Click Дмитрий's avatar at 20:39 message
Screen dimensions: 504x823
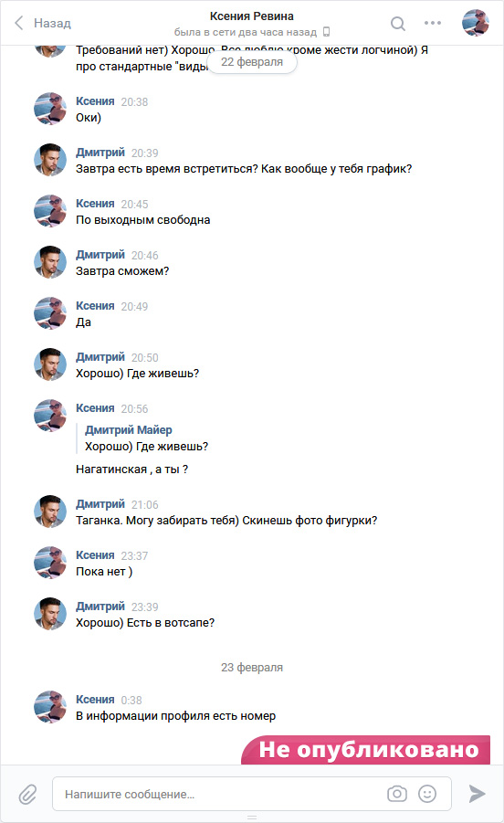point(50,160)
